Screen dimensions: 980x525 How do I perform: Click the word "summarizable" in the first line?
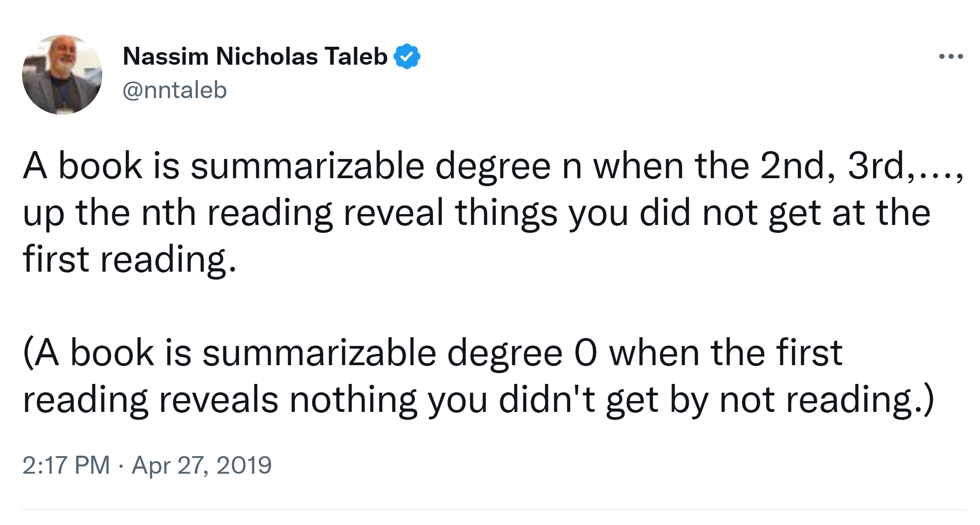(308, 166)
